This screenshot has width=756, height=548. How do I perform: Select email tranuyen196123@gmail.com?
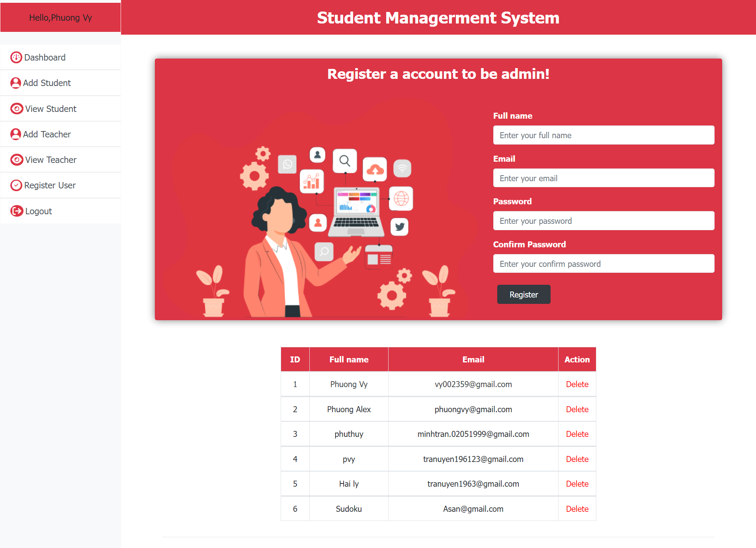click(x=473, y=459)
